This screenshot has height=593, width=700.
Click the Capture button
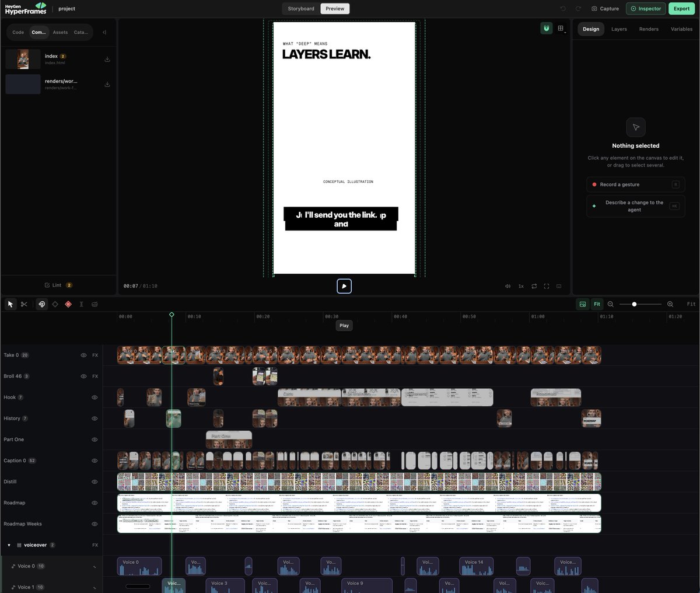[605, 9]
